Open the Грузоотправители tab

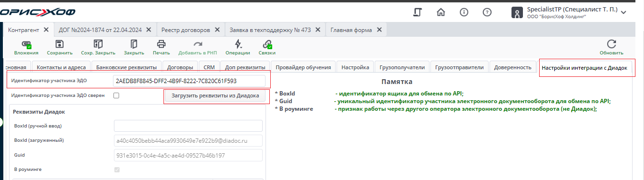460,67
